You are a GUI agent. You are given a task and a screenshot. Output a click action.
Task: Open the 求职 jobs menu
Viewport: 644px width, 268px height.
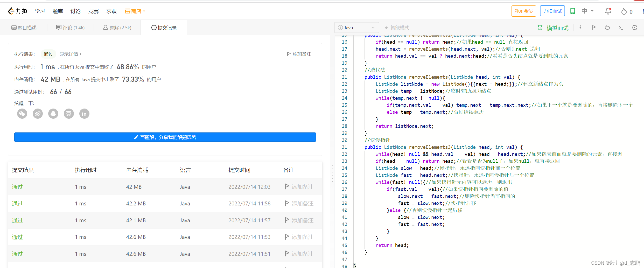point(111,11)
